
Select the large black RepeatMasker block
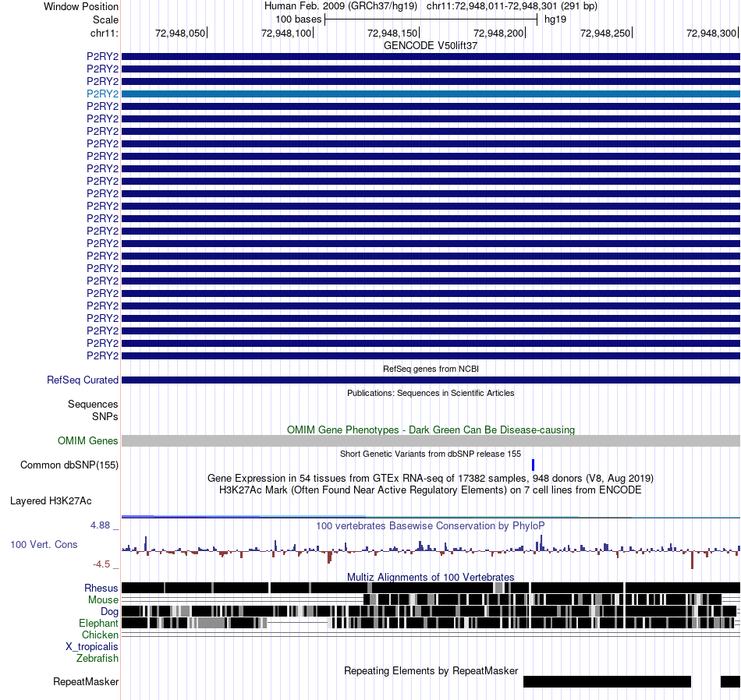[607, 681]
